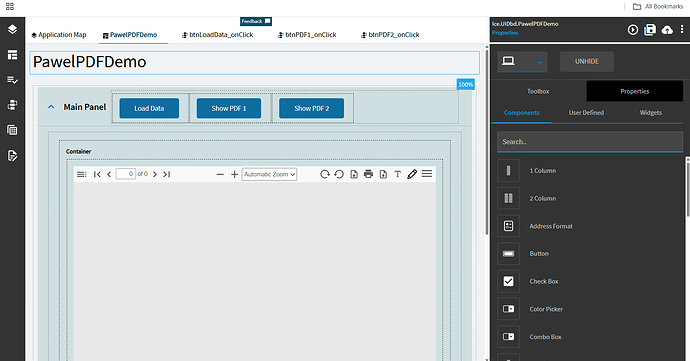Click the Feedback button
This screenshot has height=361, width=690.
(256, 21)
